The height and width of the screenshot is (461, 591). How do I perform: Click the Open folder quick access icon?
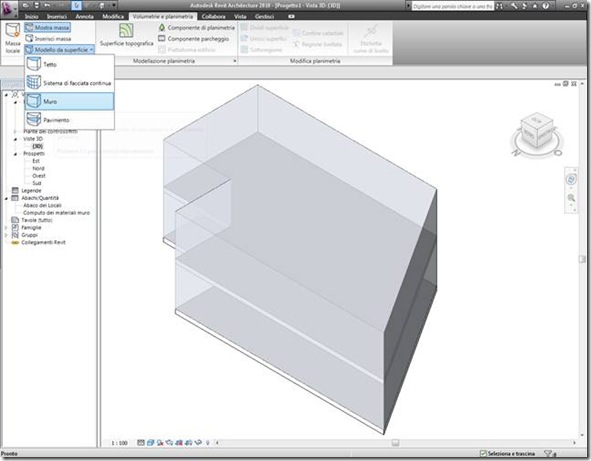[26, 6]
